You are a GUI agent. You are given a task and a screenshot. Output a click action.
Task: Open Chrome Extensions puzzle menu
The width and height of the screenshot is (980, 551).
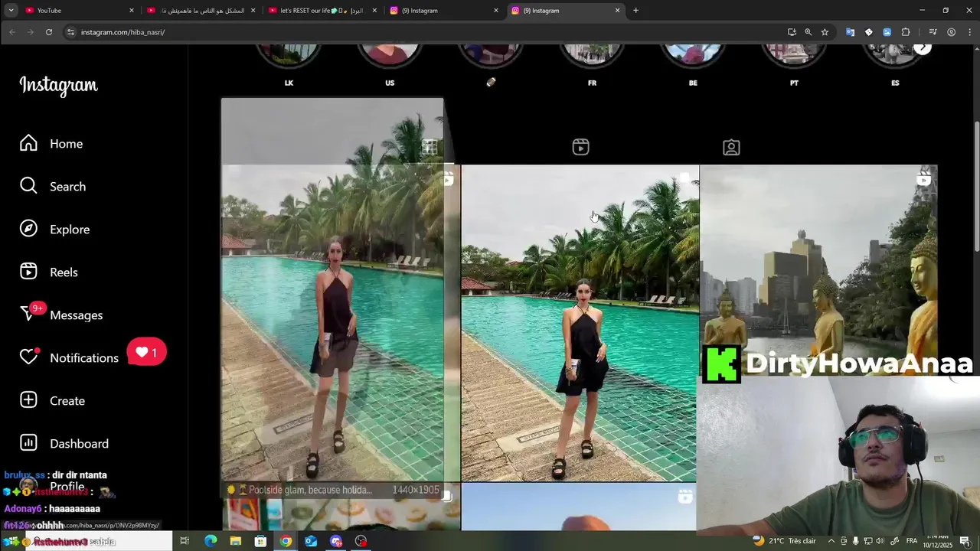coord(906,32)
